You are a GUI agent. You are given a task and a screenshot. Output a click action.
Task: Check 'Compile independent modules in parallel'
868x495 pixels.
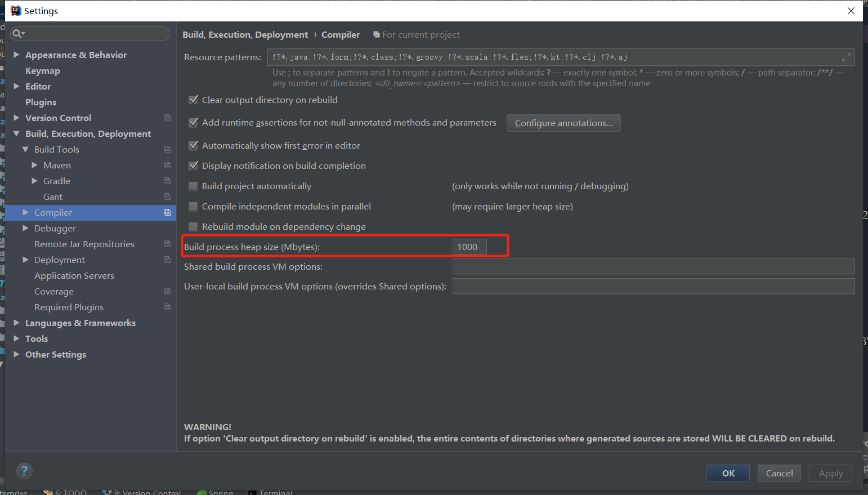(193, 206)
